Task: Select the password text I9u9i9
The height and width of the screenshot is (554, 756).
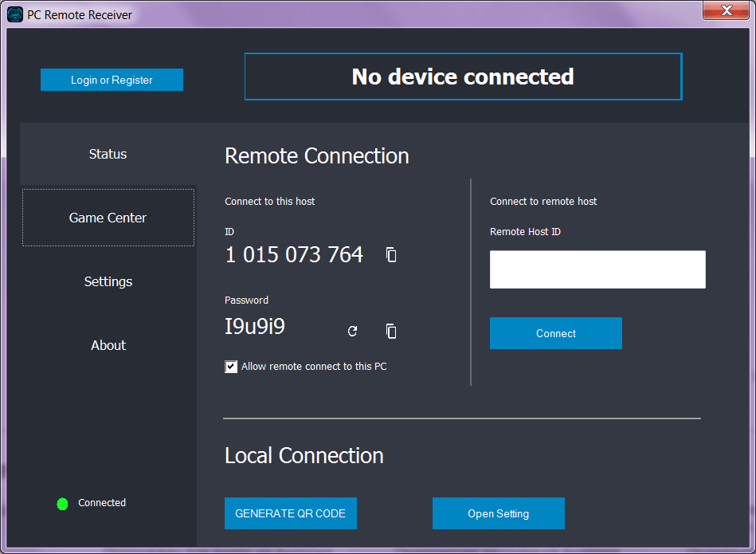Action: point(255,327)
